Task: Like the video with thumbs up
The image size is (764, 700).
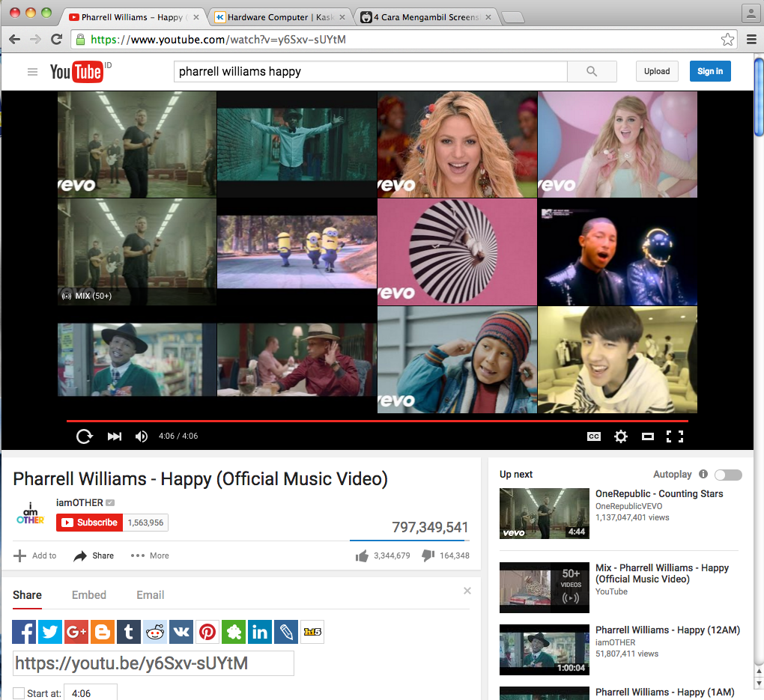Action: (362, 556)
